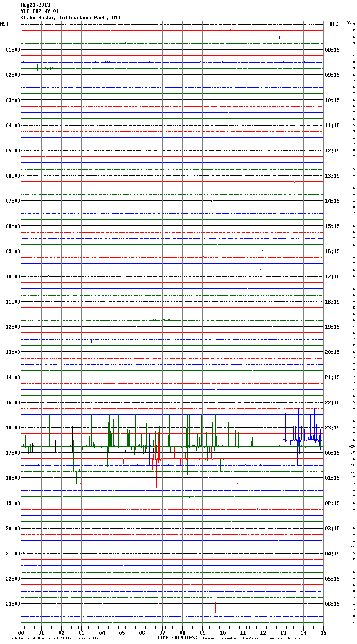Image resolution: width=357 pixels, height=644 pixels.
Task: Click the 'DC' column header
Action: tap(349, 23)
